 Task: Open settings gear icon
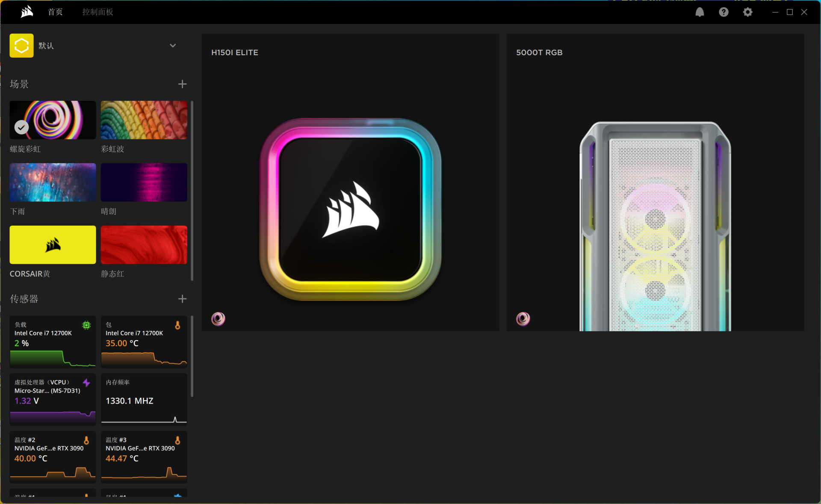pyautogui.click(x=747, y=12)
